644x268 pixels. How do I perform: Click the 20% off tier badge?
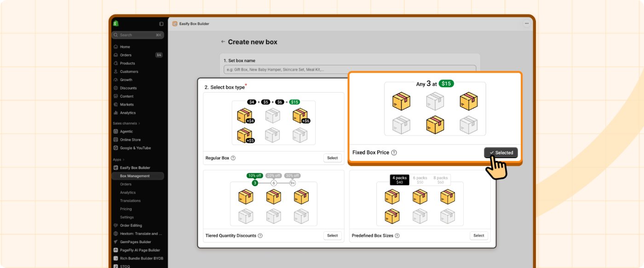tap(274, 176)
